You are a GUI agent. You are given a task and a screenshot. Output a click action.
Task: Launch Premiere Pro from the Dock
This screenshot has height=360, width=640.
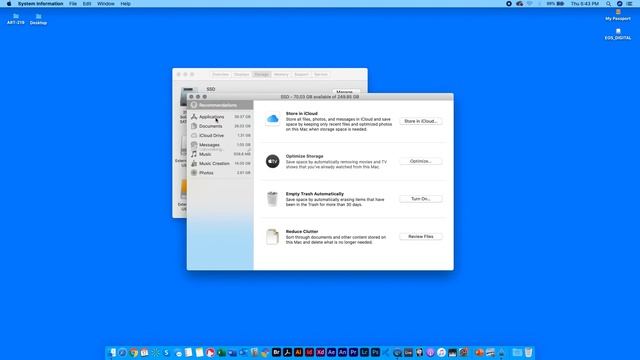pos(353,352)
